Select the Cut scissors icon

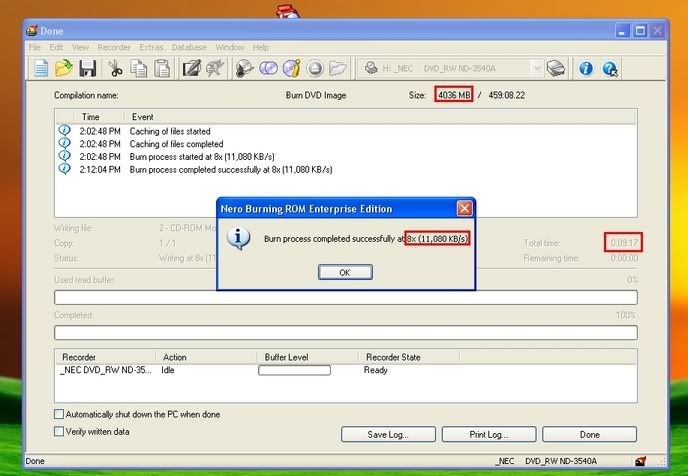pos(115,69)
